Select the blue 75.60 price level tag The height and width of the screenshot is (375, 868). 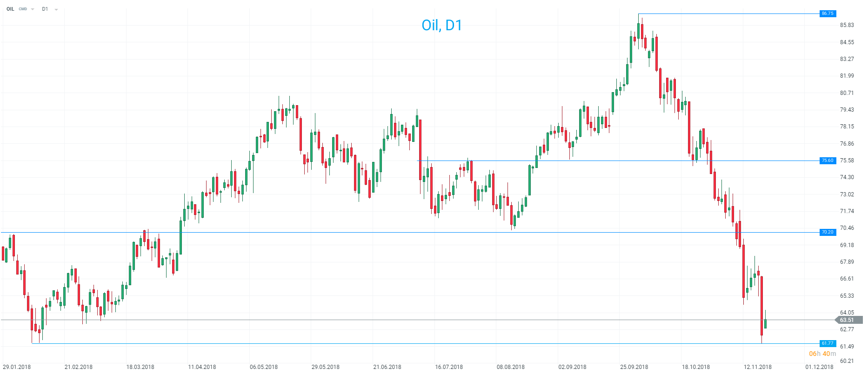[828, 161]
